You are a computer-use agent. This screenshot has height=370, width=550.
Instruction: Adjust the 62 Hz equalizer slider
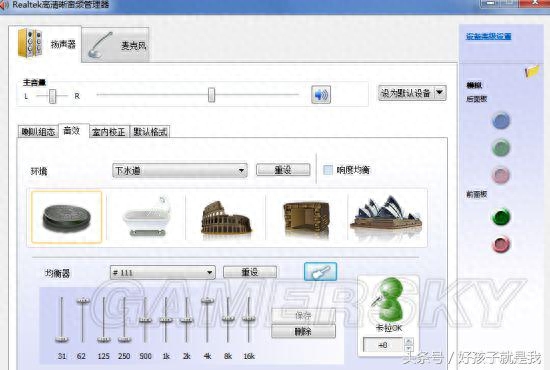(x=83, y=301)
